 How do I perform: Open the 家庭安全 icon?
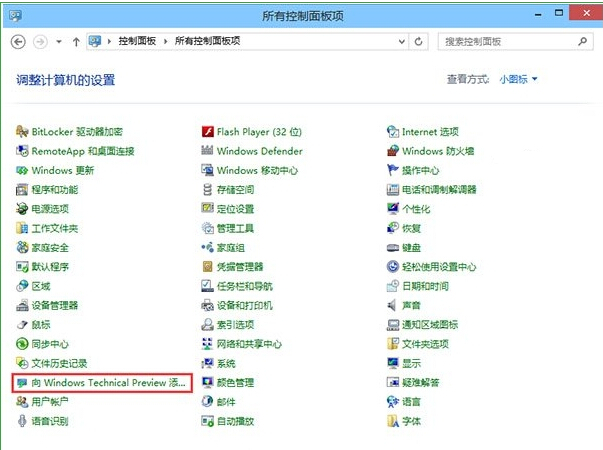[22, 247]
